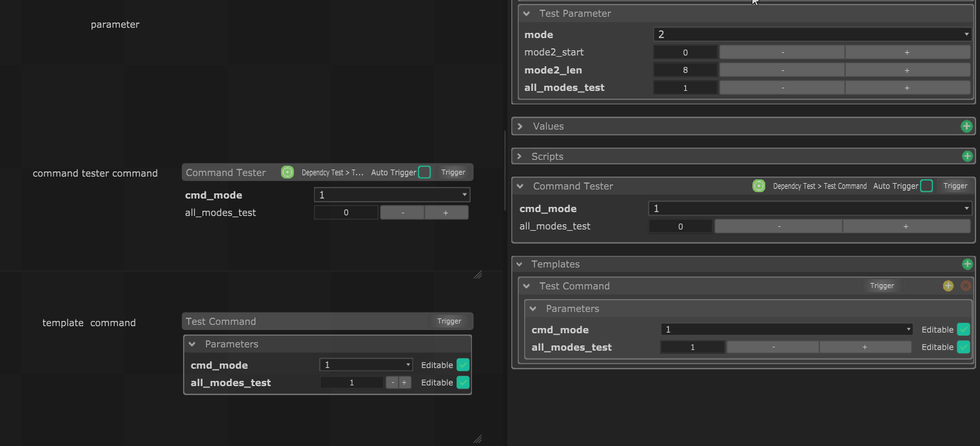The image size is (980, 446).
Task: Add new template with green plus icon
Action: [x=966, y=264]
